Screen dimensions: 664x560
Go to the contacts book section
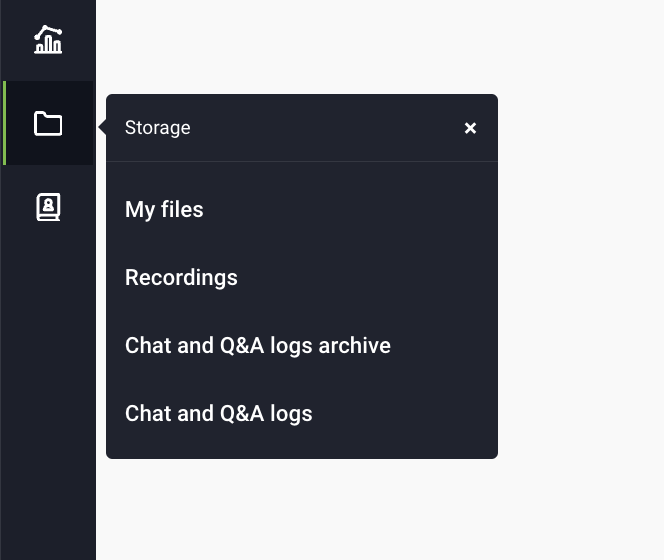(48, 207)
